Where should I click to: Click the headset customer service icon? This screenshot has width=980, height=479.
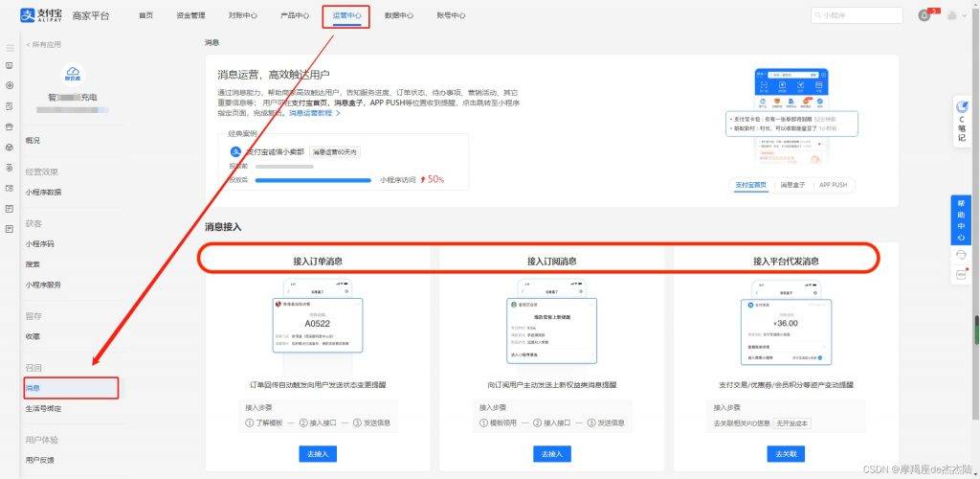[961, 255]
